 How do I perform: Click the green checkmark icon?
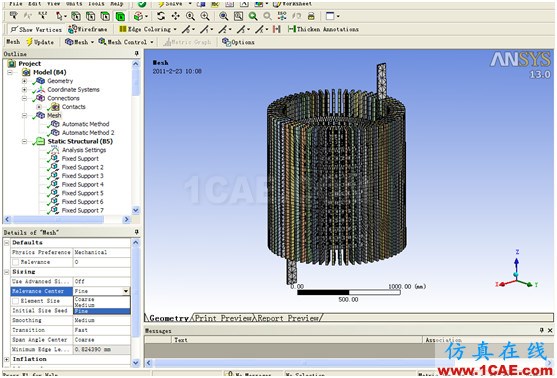pyautogui.click(x=142, y=4)
